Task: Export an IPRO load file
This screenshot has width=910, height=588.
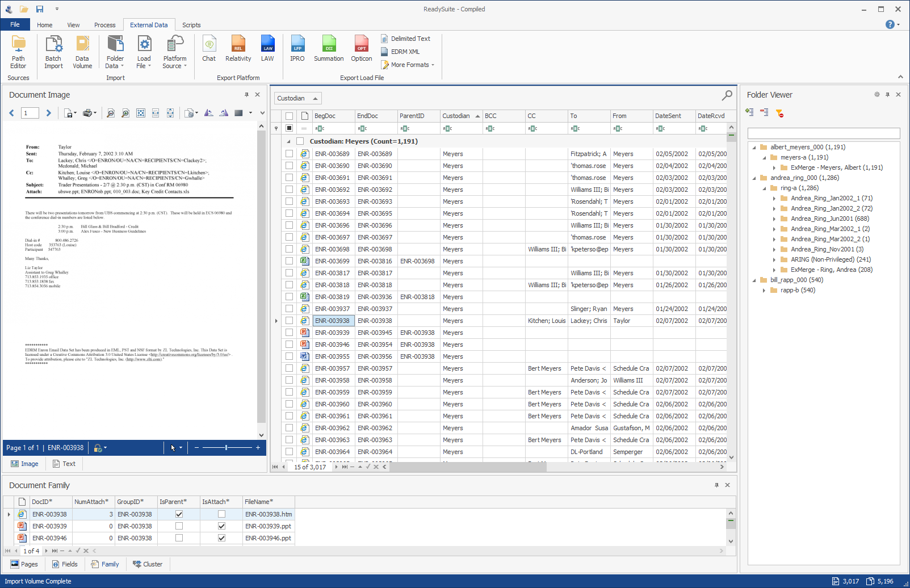Action: (297, 49)
